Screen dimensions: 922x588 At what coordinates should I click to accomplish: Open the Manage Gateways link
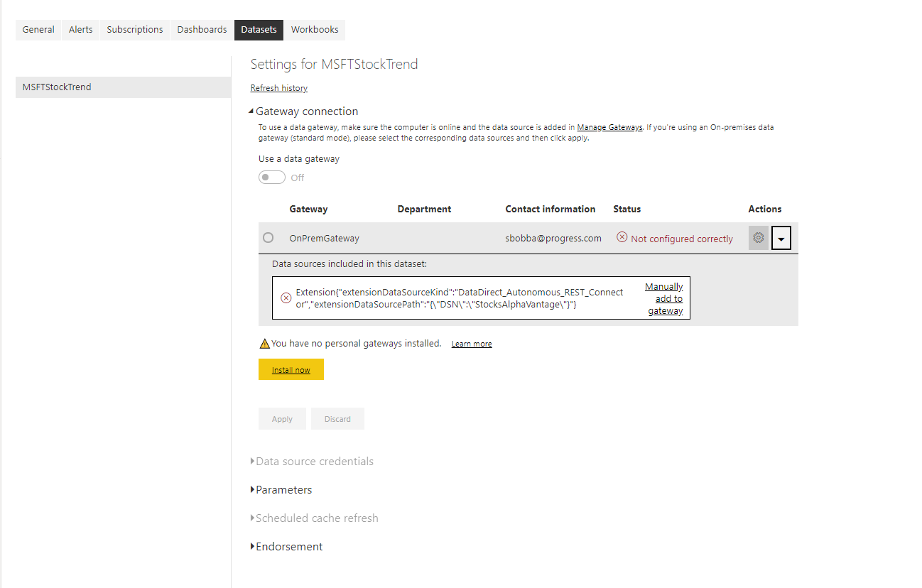click(609, 127)
